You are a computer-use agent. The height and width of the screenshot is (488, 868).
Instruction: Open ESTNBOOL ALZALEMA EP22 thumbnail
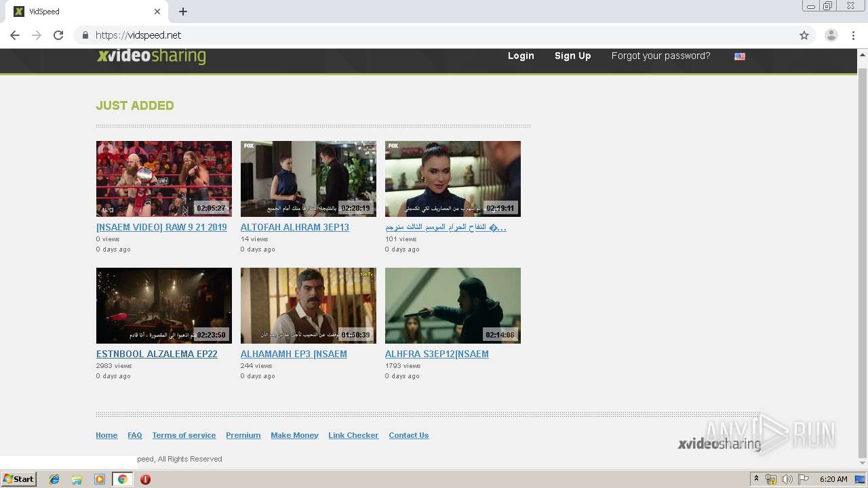click(x=164, y=306)
